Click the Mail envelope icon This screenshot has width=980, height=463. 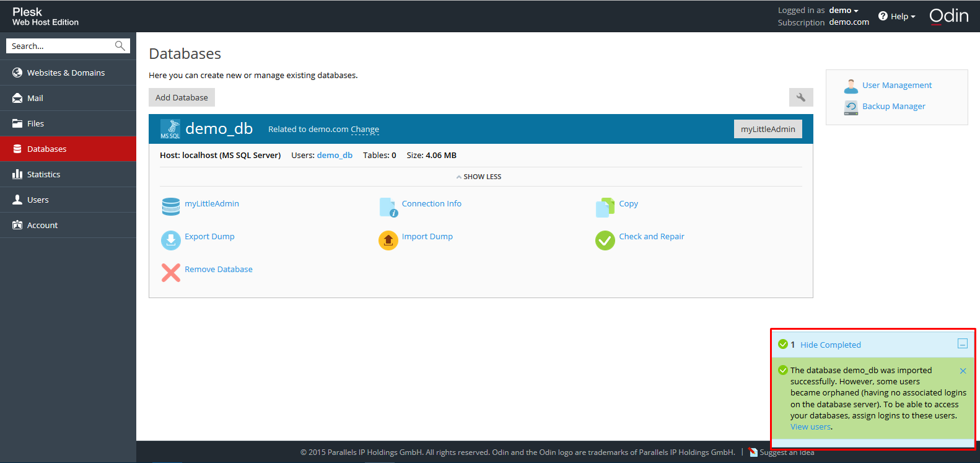[x=17, y=98]
